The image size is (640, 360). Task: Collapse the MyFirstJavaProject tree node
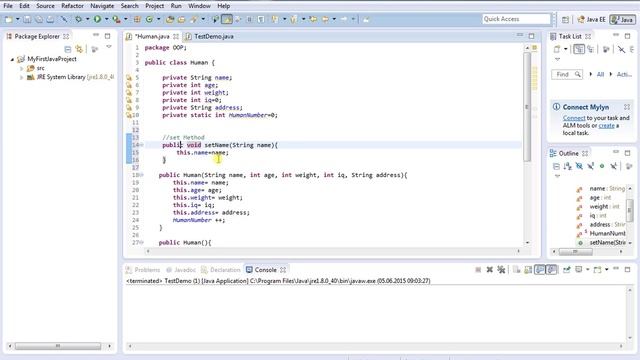pyautogui.click(x=12, y=59)
